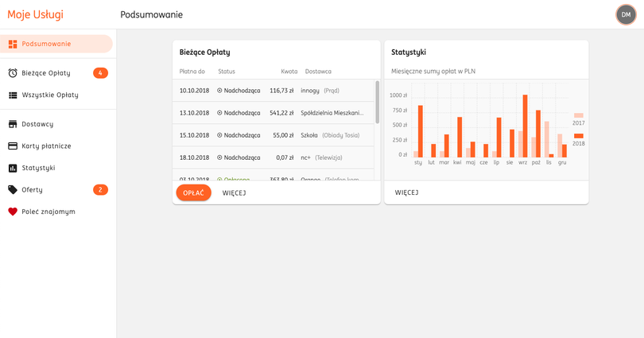Viewport: 644px width, 338px height.
Task: Click the tag icon next to Oferty
Action: click(13, 190)
